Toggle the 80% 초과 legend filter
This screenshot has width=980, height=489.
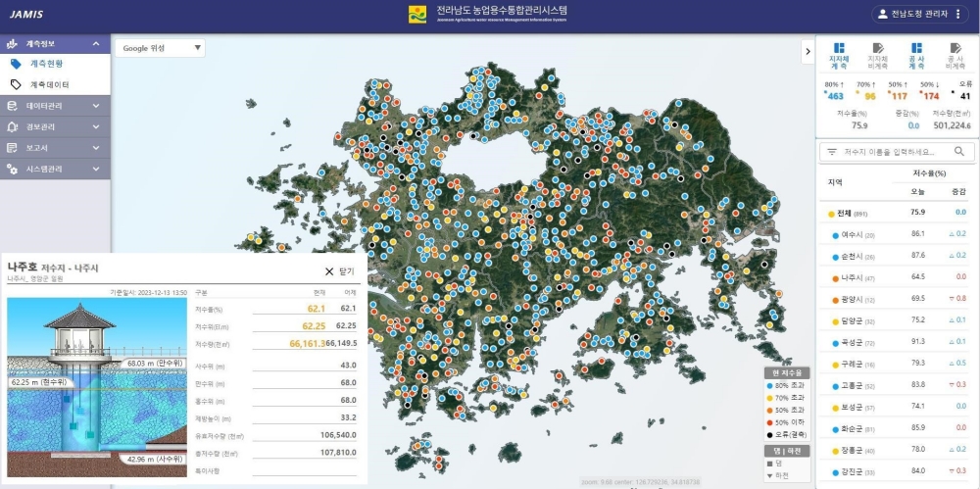coord(786,384)
